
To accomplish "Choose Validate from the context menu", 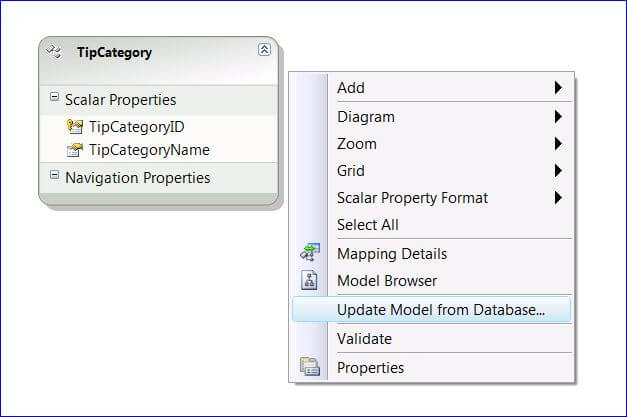I will pos(431,339).
